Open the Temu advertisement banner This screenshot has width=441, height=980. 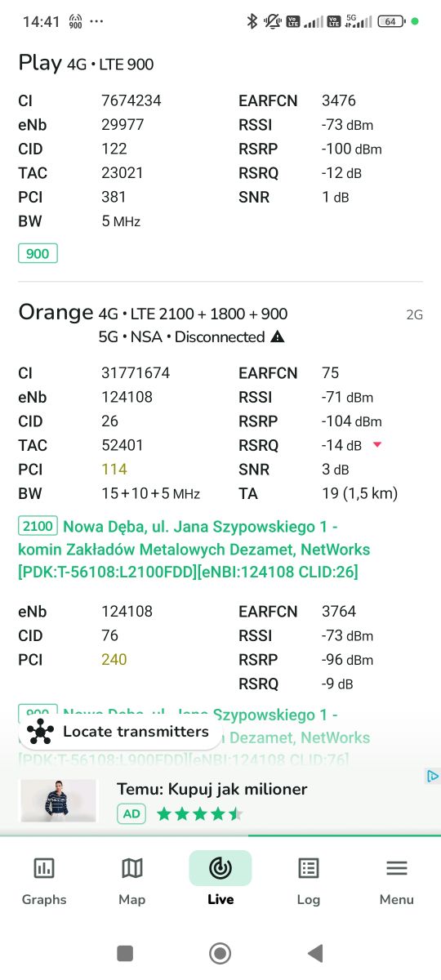click(220, 801)
